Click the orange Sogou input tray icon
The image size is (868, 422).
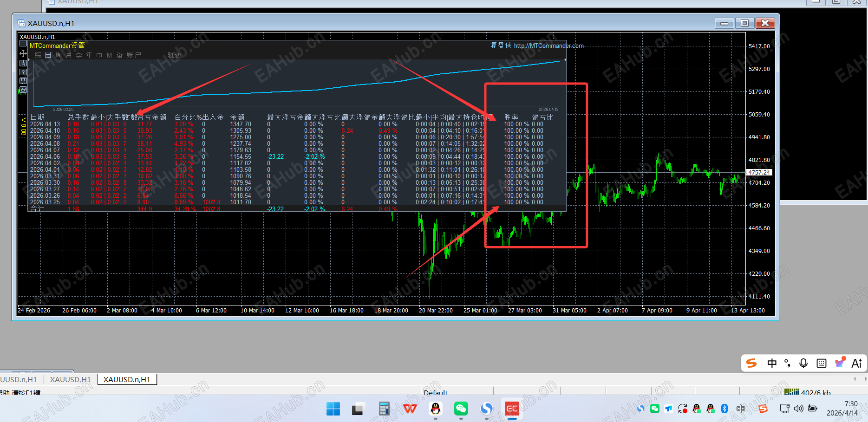[x=763, y=409]
